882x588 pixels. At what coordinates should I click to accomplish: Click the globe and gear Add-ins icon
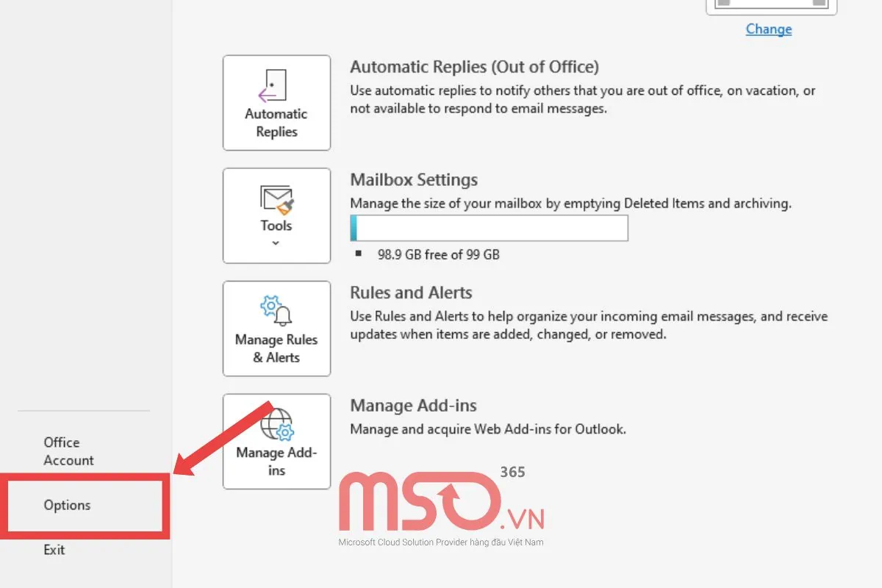(x=277, y=425)
